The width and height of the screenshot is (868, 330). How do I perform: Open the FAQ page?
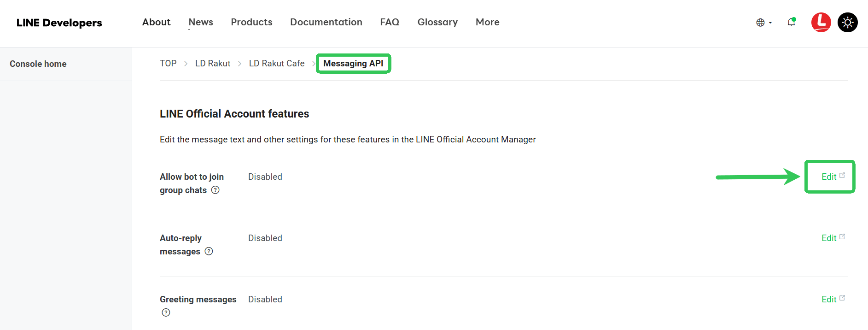(x=390, y=22)
